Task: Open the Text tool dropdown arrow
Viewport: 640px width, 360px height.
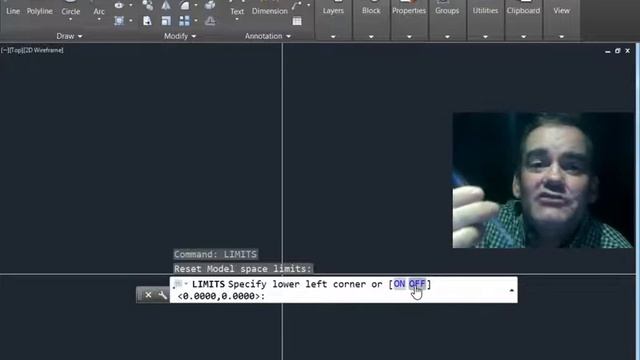Action: pos(237,20)
